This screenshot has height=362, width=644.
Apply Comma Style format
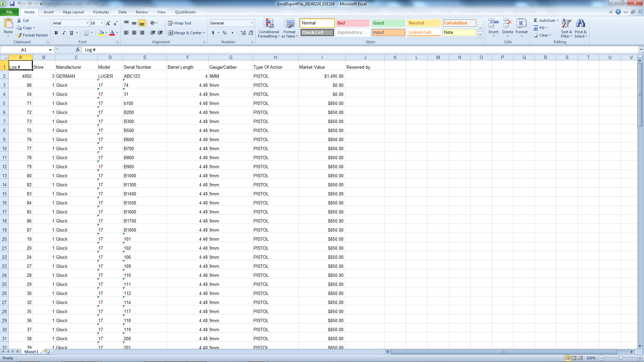[232, 33]
